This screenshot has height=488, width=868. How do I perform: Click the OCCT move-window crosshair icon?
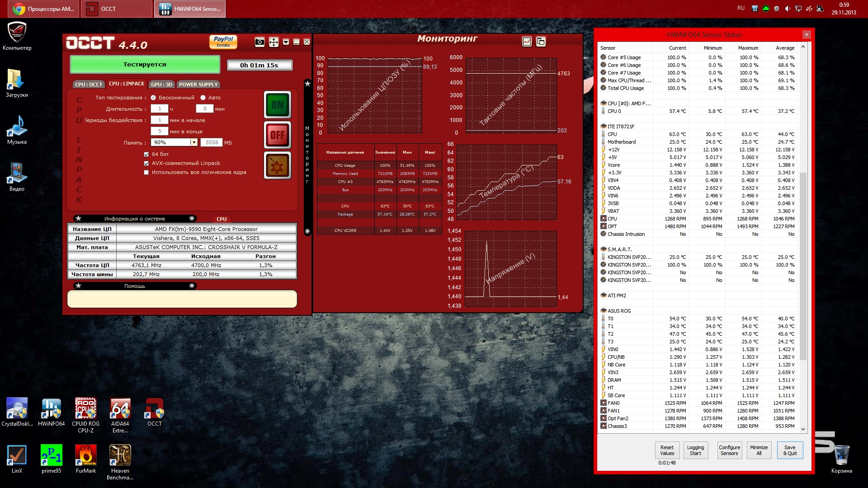[x=274, y=42]
